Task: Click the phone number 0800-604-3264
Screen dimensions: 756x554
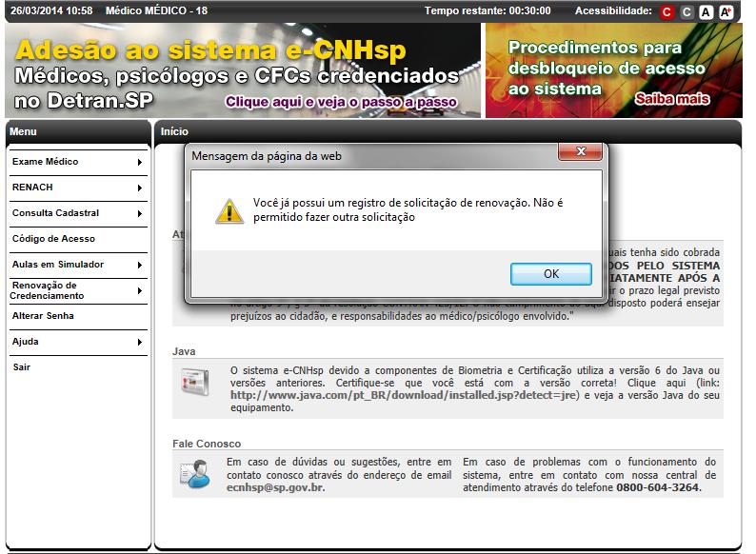Action: click(658, 488)
